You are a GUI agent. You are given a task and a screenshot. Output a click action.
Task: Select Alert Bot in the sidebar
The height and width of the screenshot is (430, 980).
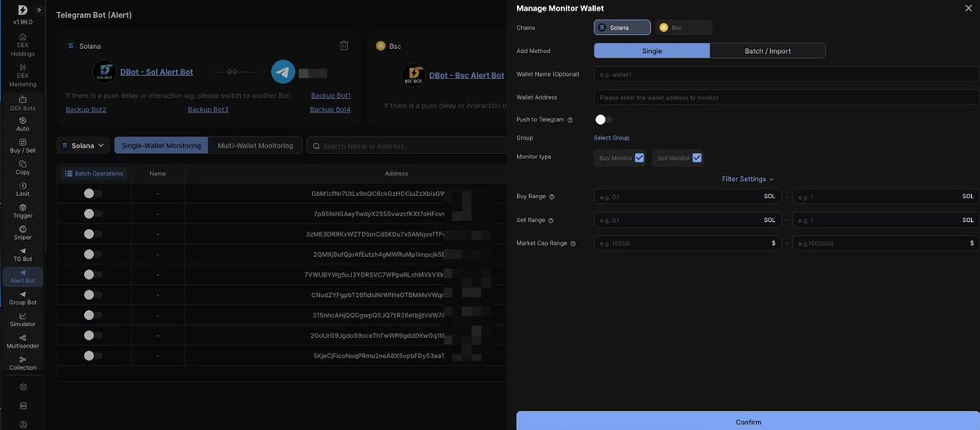click(x=23, y=277)
